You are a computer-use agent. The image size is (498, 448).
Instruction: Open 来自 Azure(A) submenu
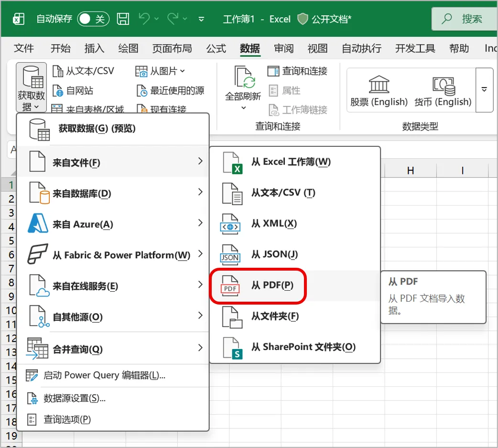tap(113, 224)
